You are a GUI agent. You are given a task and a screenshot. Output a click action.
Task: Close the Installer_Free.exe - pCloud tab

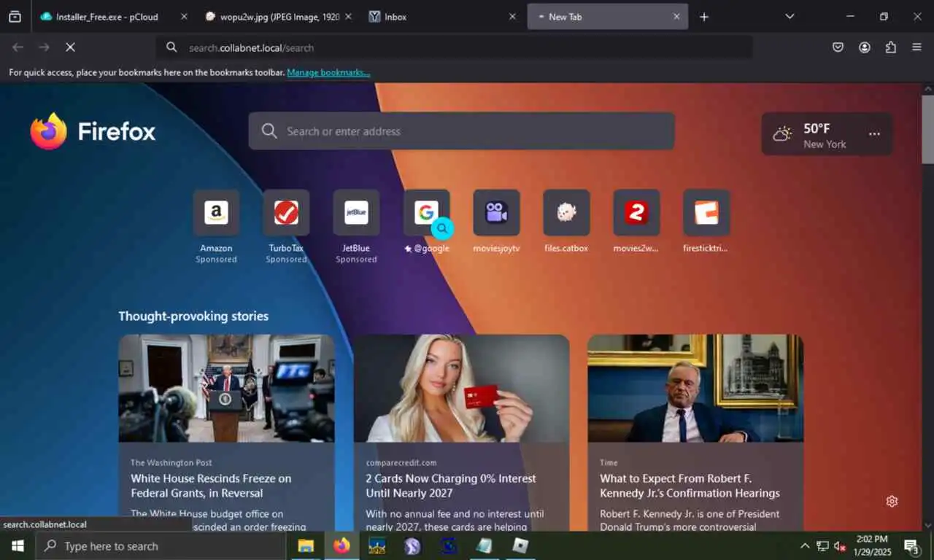(184, 17)
